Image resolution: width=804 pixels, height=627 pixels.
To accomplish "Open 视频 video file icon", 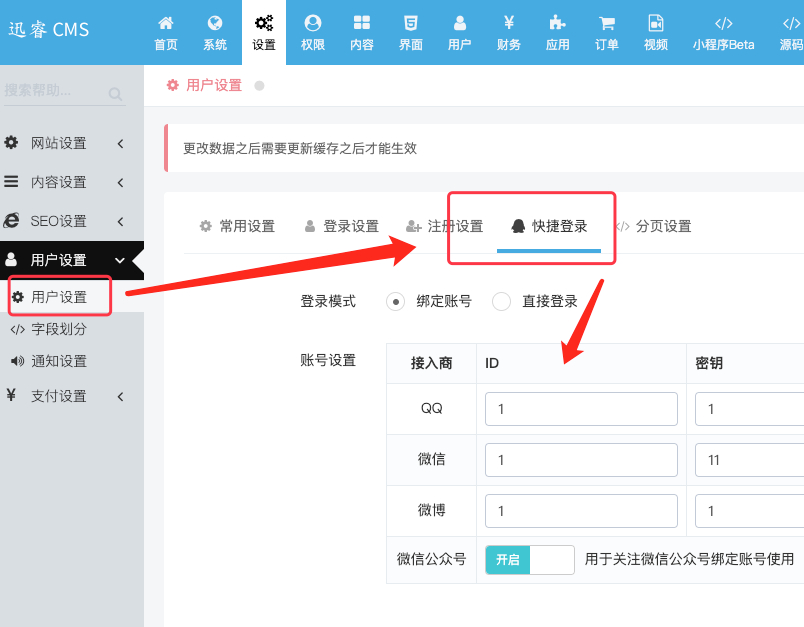I will [x=656, y=23].
